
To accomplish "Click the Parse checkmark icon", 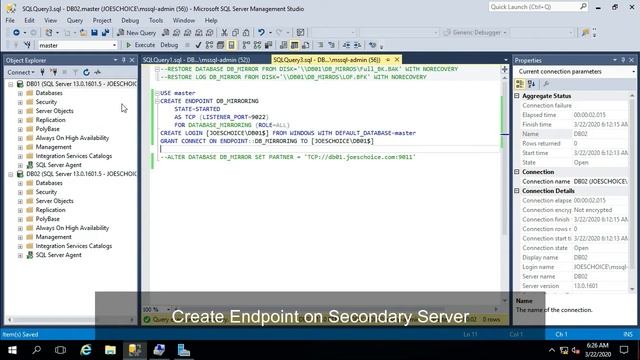I will tap(198, 45).
